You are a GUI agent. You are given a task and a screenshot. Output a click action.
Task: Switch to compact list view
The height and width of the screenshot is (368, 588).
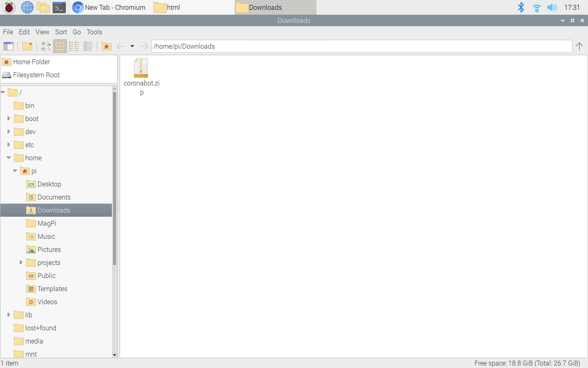(74, 46)
